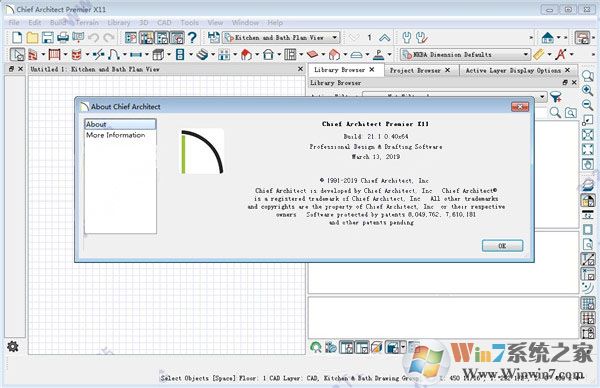Screen dimensions: 600x388
Task: Open the Tools menu
Action: 189,23
